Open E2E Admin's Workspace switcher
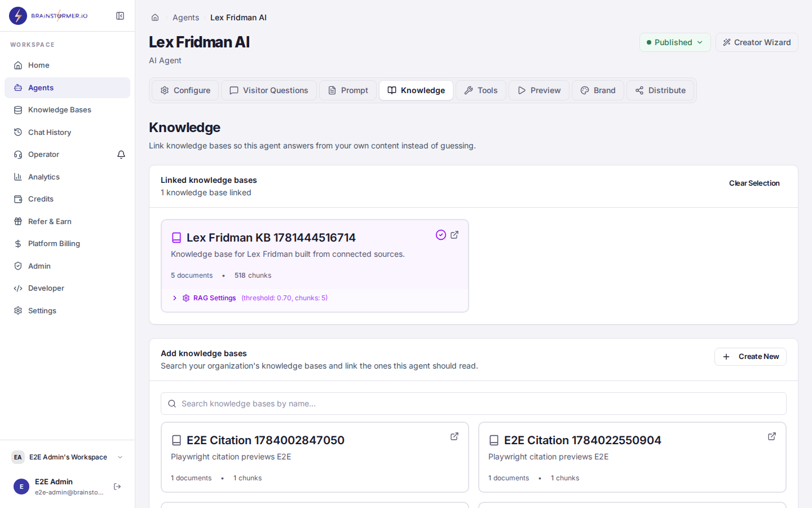This screenshot has width=812, height=508. pyautogui.click(x=68, y=457)
